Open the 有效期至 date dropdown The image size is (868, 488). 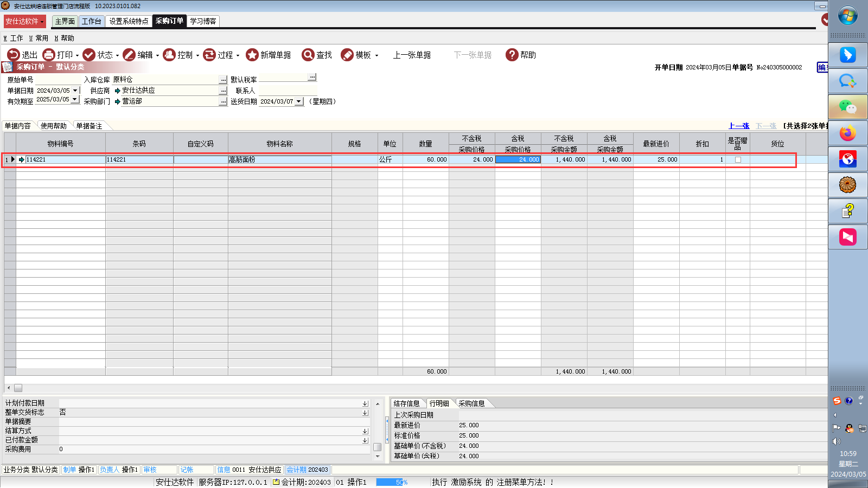[75, 100]
